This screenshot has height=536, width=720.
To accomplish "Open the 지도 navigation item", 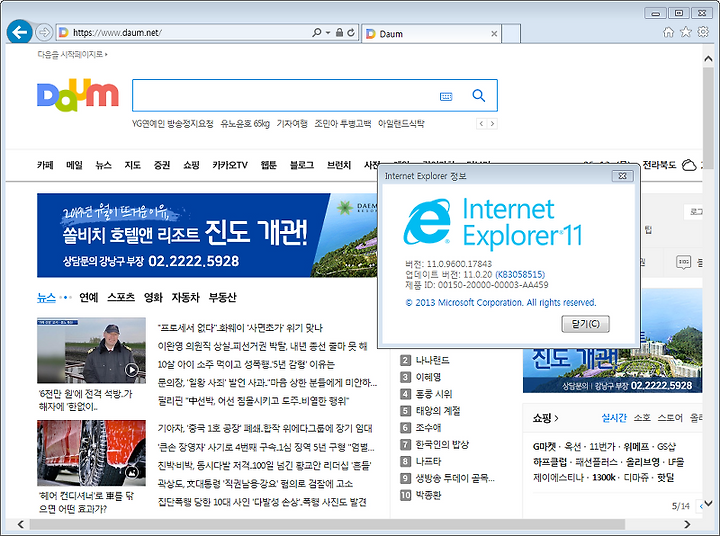I will click(x=133, y=165).
